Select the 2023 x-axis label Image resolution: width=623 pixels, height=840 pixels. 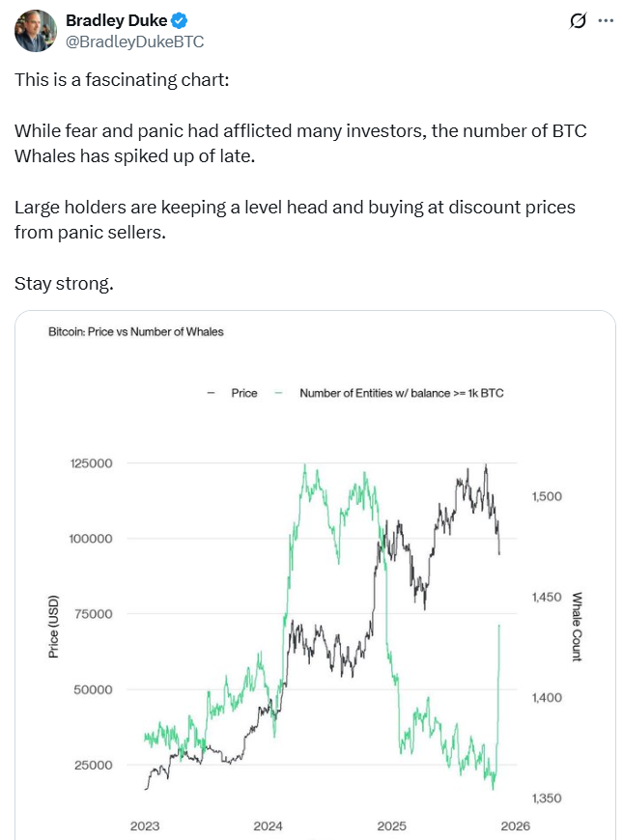(x=145, y=826)
